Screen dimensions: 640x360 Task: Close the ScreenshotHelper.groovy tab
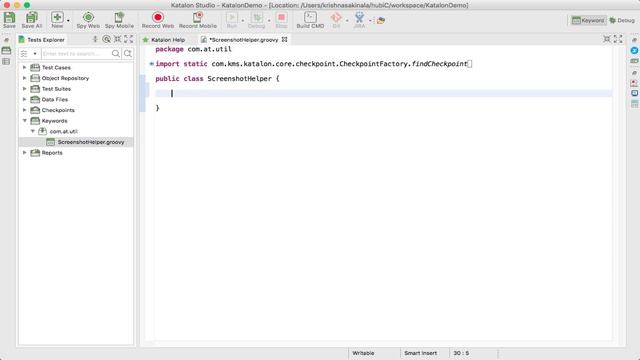point(284,39)
